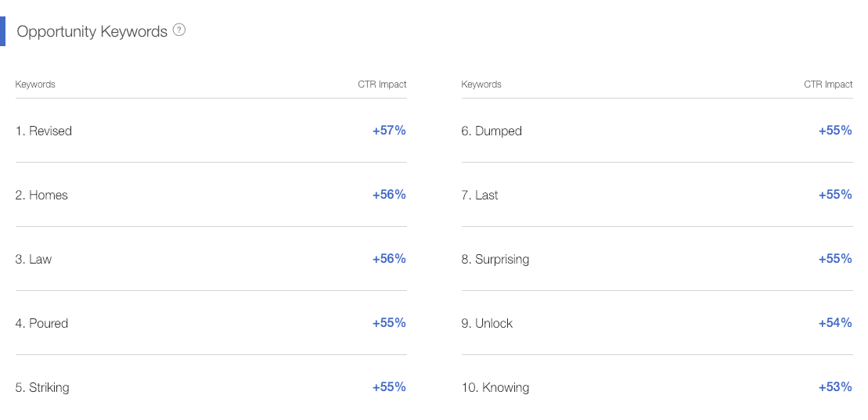Select keyword 1. Revised
The width and height of the screenshot is (868, 420).
point(43,131)
